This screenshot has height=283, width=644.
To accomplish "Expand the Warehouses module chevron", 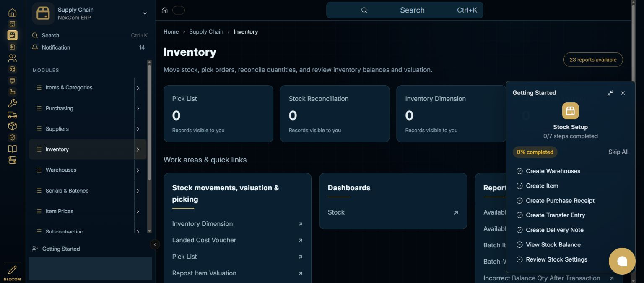I will pos(138,170).
